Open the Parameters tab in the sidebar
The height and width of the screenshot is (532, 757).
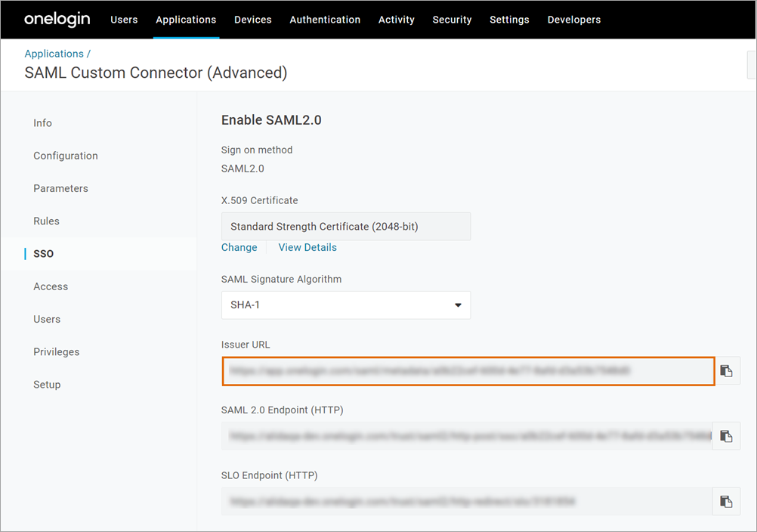60,188
